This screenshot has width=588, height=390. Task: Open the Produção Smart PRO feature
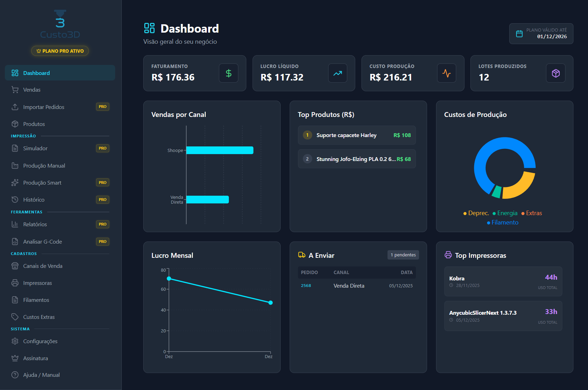[42, 183]
